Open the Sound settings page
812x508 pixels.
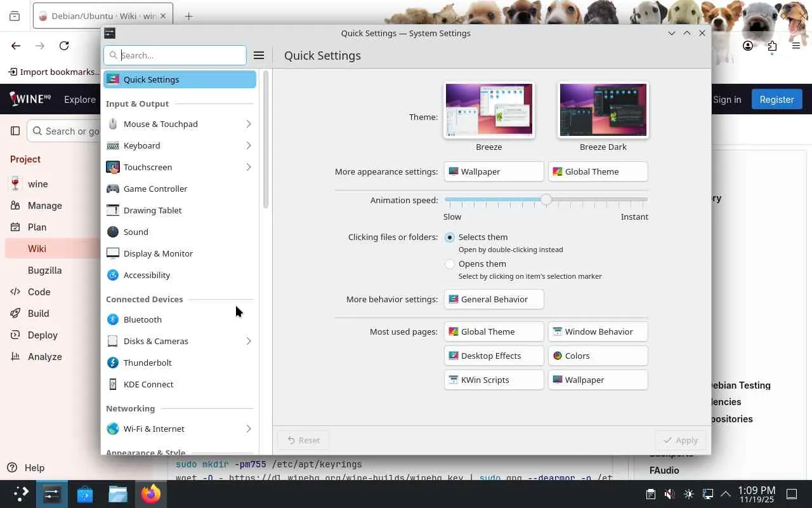pyautogui.click(x=180, y=232)
